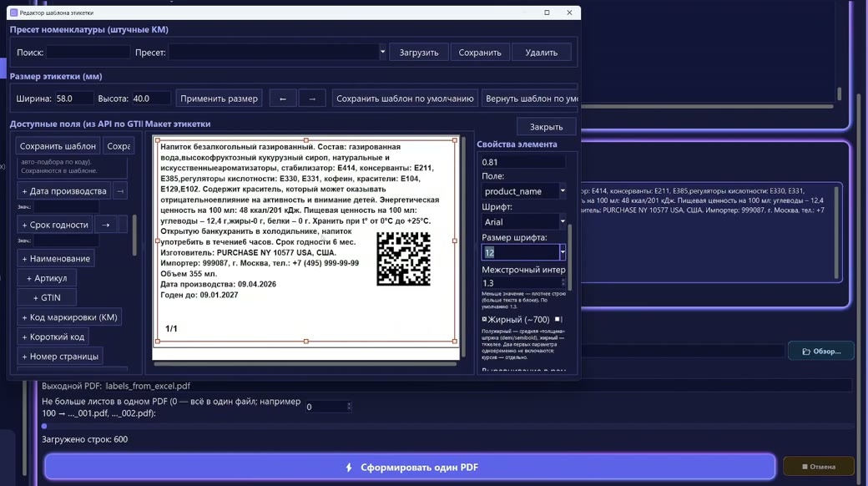Click the Загружено строк: 600 status text

pos(84,439)
